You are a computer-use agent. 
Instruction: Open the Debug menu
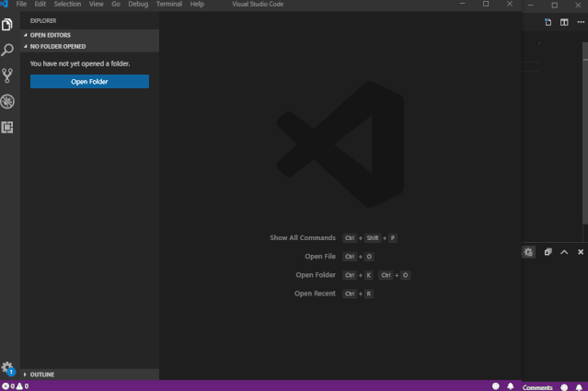pyautogui.click(x=138, y=4)
